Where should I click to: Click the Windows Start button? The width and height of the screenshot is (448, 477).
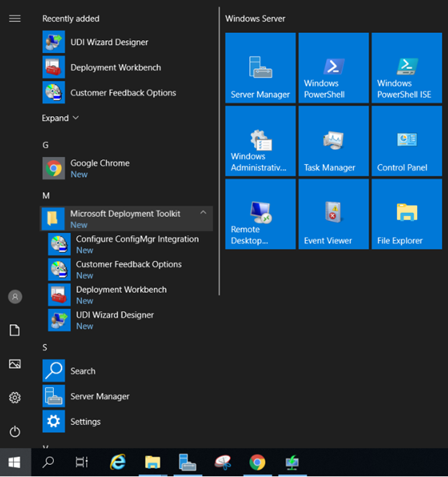pos(15,463)
